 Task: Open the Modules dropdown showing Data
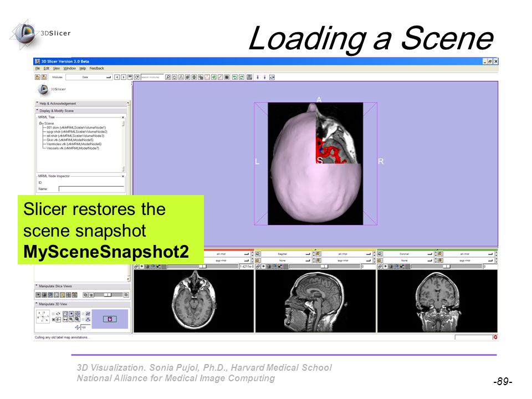89,77
